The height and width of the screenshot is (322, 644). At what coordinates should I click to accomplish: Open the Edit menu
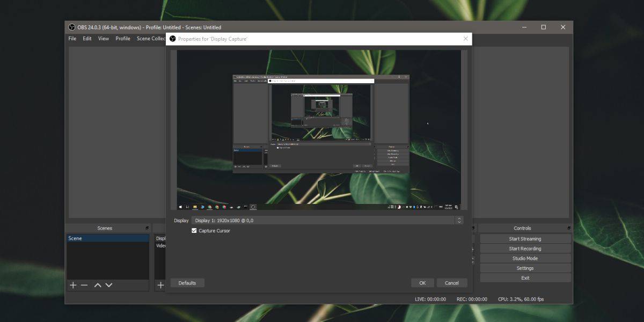click(87, 39)
